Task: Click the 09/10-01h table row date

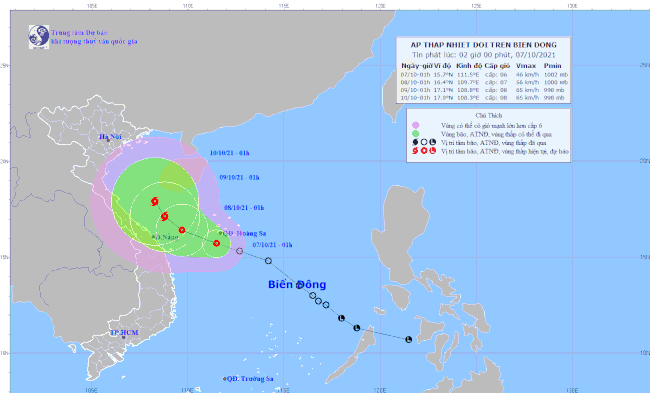Action: [x=415, y=90]
